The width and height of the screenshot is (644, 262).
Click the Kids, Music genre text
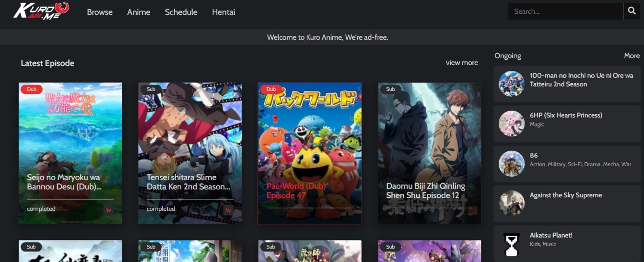click(543, 244)
